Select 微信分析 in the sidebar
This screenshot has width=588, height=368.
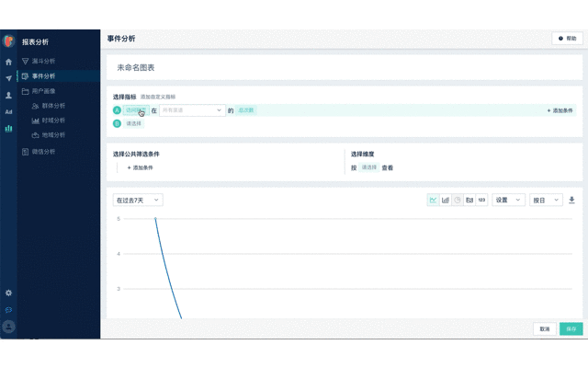coord(43,151)
